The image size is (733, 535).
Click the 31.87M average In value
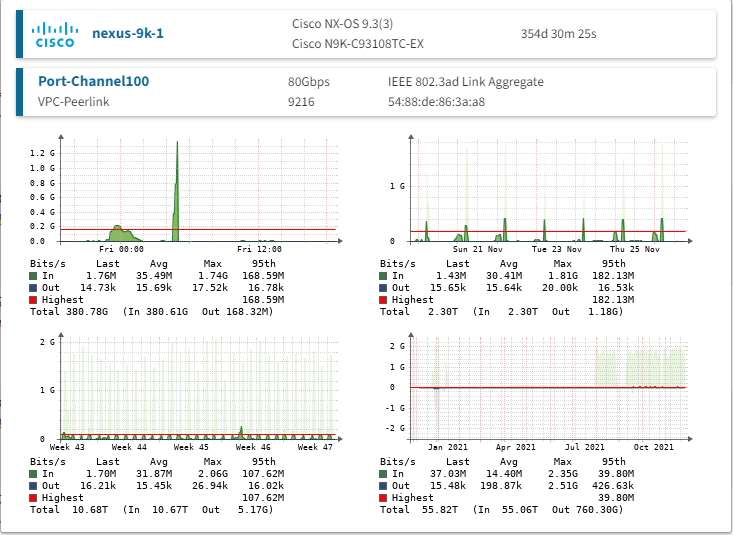click(x=154, y=474)
